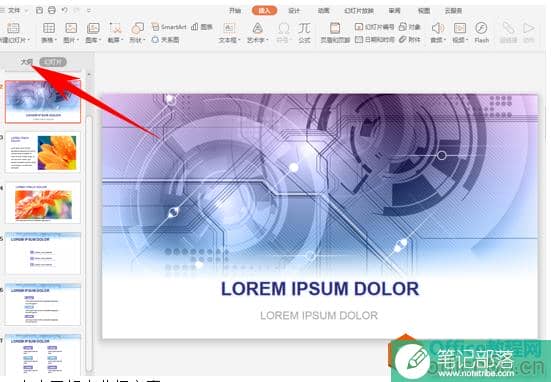Open the File (文件) menu

(x=14, y=11)
